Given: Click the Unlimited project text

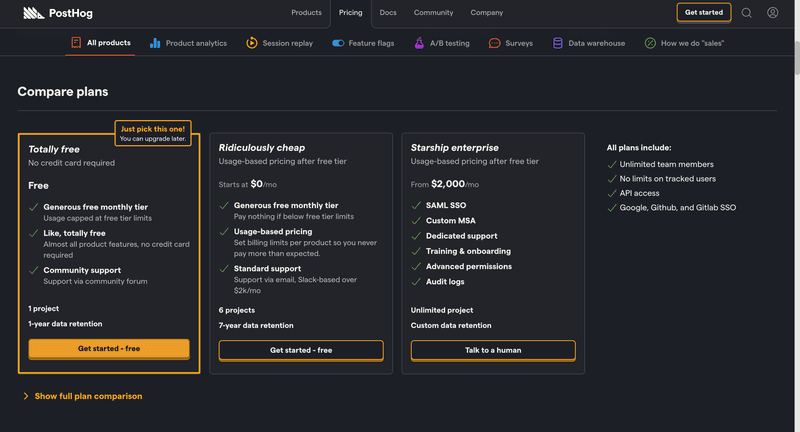Looking at the screenshot, I should 442,310.
